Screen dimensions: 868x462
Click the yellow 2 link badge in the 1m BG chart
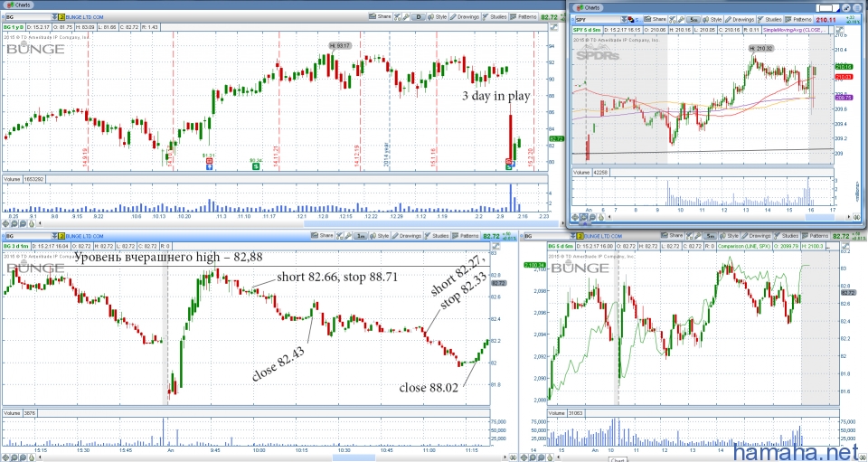coord(61,236)
